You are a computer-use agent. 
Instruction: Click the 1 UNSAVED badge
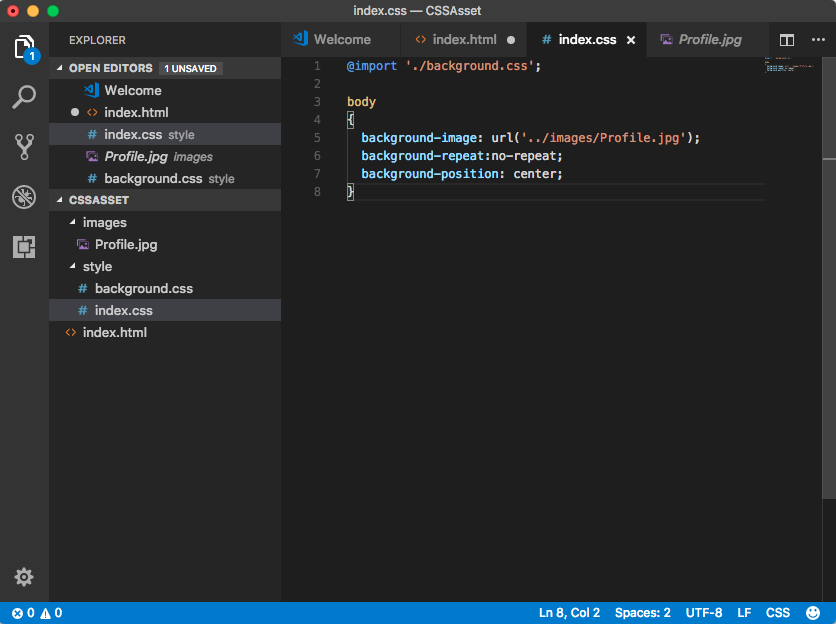[190, 68]
